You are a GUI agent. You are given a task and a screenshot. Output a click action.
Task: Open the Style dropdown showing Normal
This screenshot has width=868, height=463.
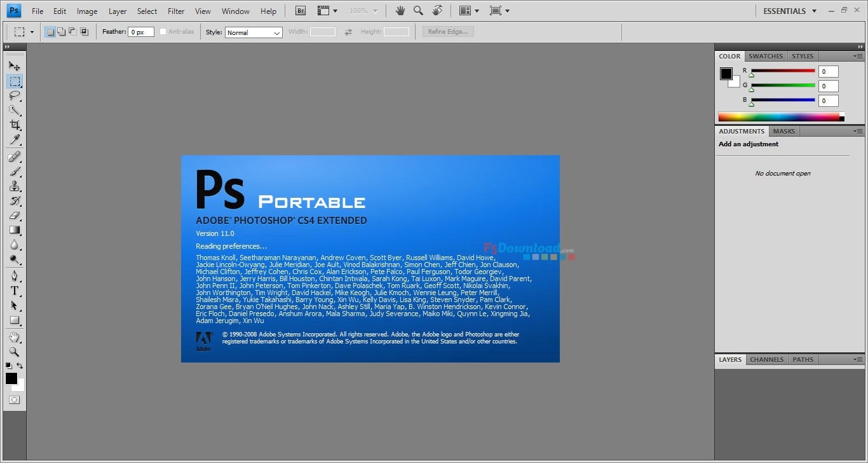click(254, 32)
